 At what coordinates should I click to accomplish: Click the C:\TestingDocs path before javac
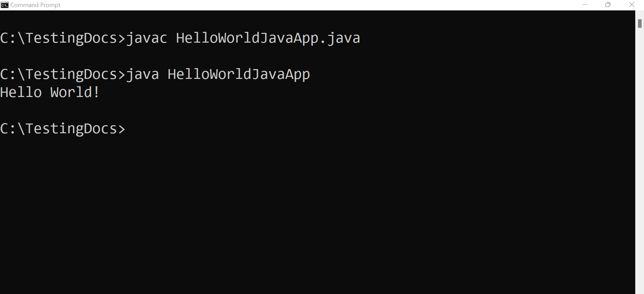pos(58,38)
